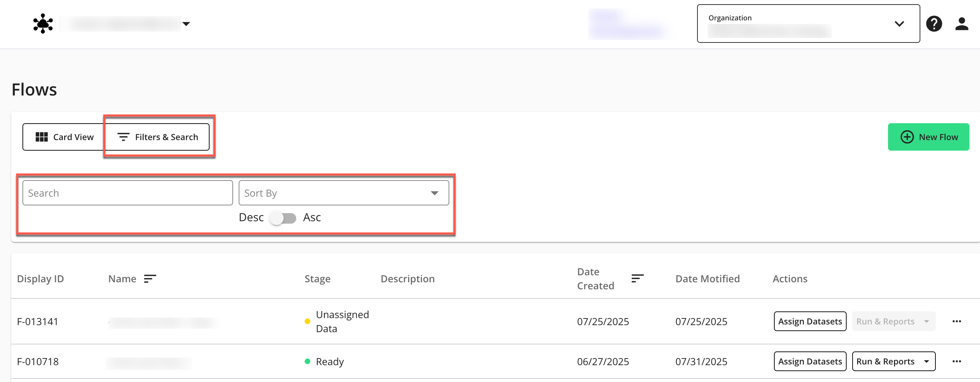Open the user account profile icon
The image size is (980, 382).
click(x=961, y=24)
